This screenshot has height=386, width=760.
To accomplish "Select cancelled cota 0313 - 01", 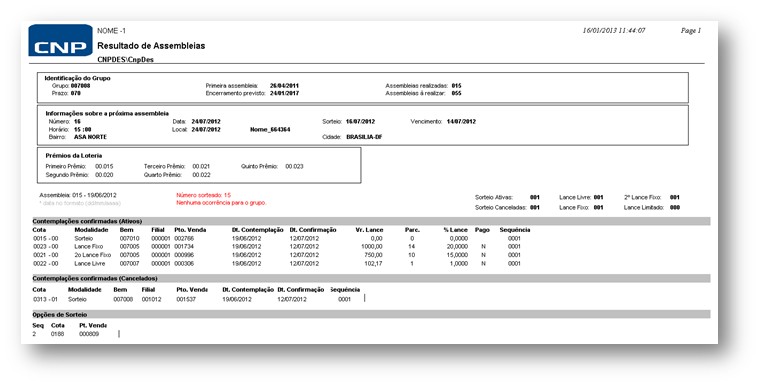I will 46,300.
